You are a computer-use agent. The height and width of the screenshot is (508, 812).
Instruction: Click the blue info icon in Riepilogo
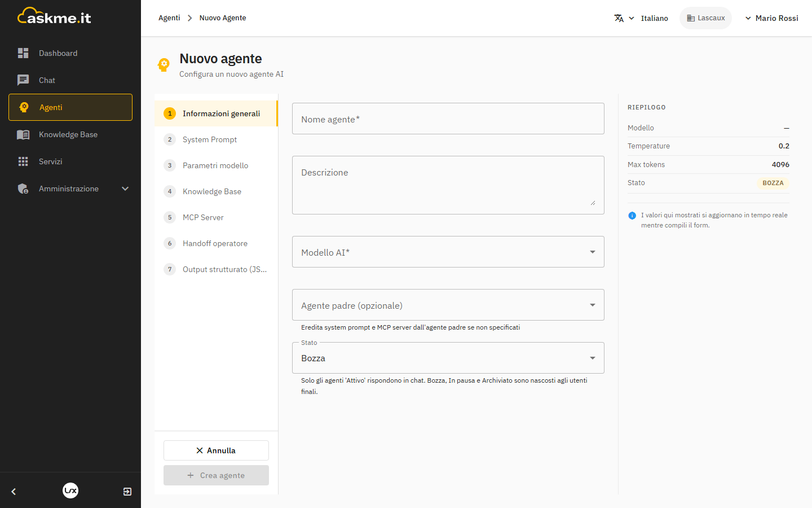click(632, 215)
